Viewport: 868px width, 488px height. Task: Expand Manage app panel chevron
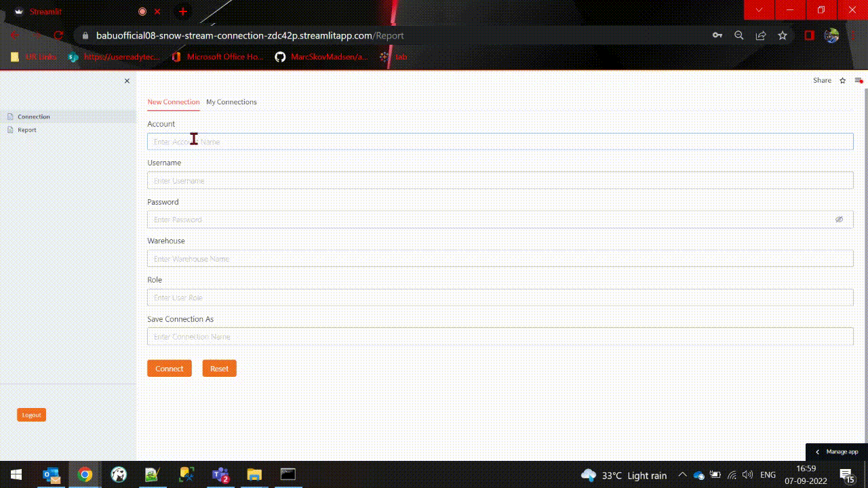coord(817,451)
